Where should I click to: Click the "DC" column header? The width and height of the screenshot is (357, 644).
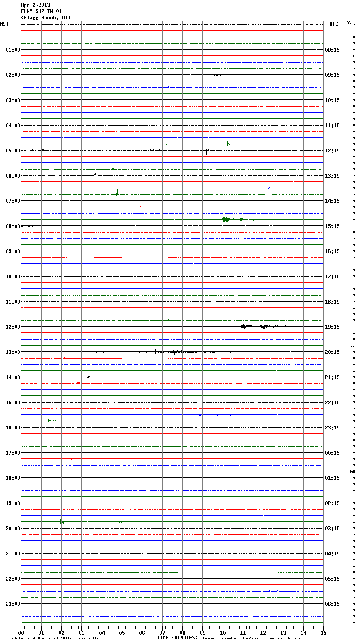(x=349, y=23)
